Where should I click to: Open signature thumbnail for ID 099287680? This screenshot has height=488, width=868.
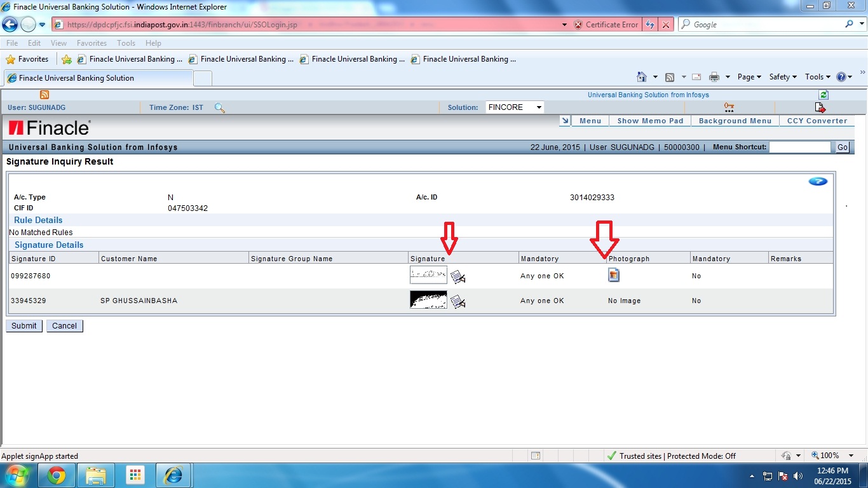428,275
